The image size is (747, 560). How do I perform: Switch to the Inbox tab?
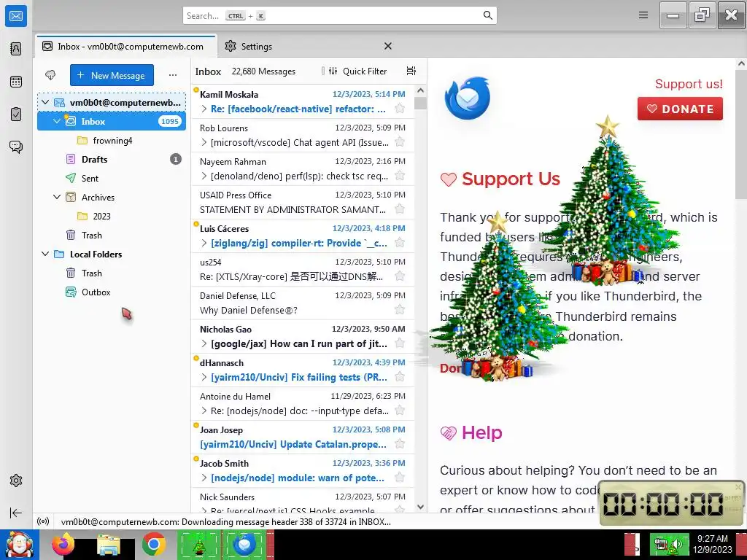click(x=126, y=46)
